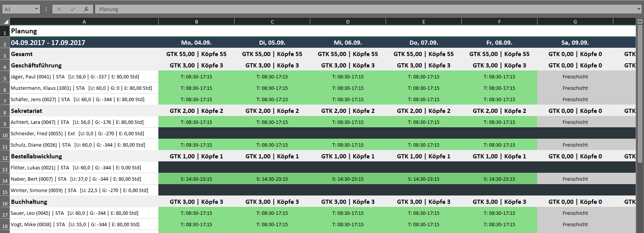Click Achtert's Wednesday shift T: 08:30-17:15
644x233 pixels.
pyautogui.click(x=348, y=122)
